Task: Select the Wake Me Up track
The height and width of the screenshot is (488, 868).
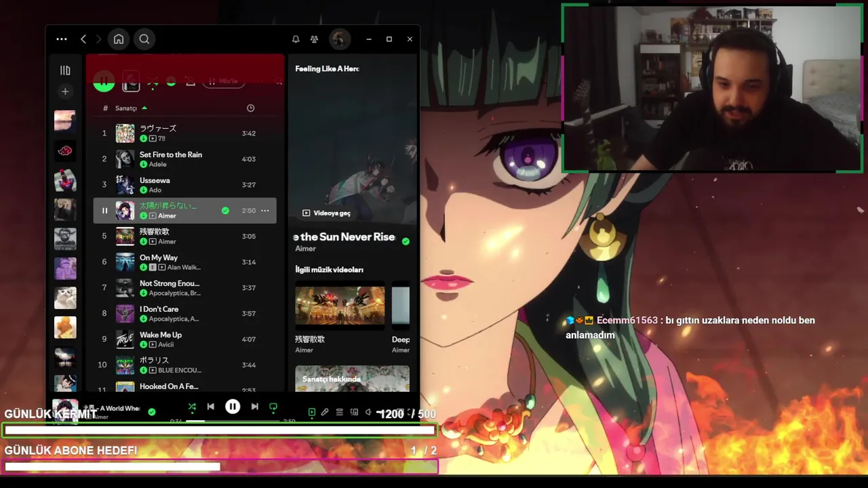Action: [184, 340]
